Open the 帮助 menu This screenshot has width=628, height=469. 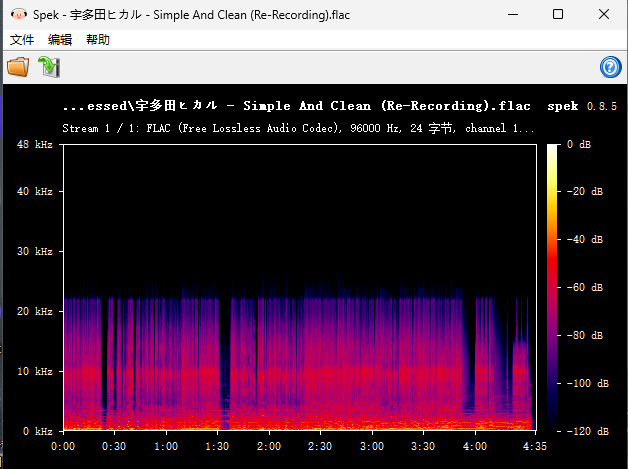[x=98, y=40]
